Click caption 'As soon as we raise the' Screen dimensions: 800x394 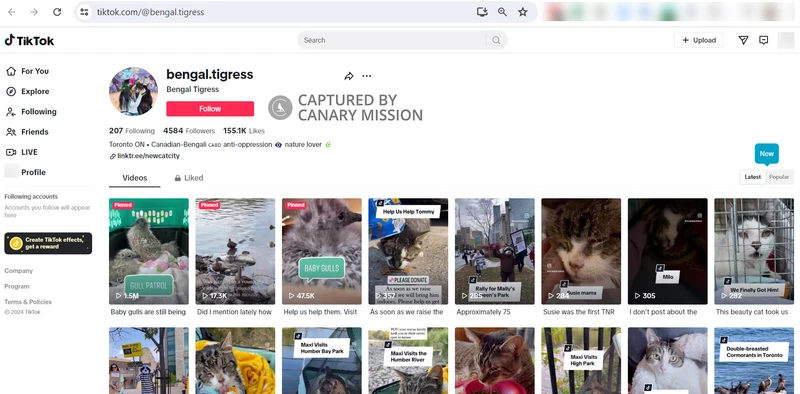[407, 312]
